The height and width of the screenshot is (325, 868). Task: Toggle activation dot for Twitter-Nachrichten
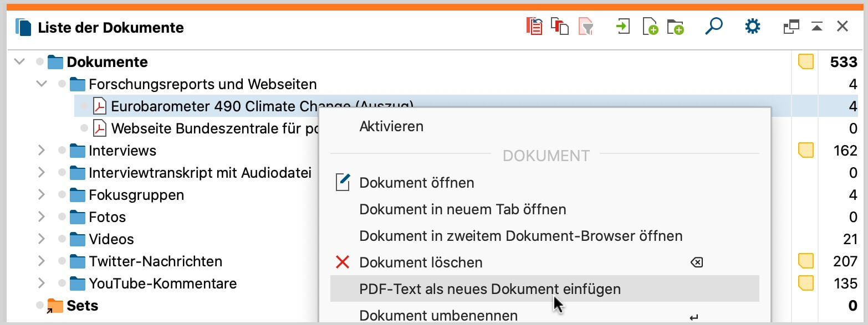coord(62,261)
